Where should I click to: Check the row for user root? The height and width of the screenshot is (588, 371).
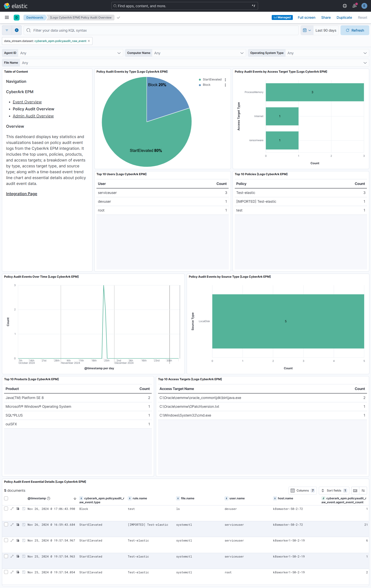point(6,572)
